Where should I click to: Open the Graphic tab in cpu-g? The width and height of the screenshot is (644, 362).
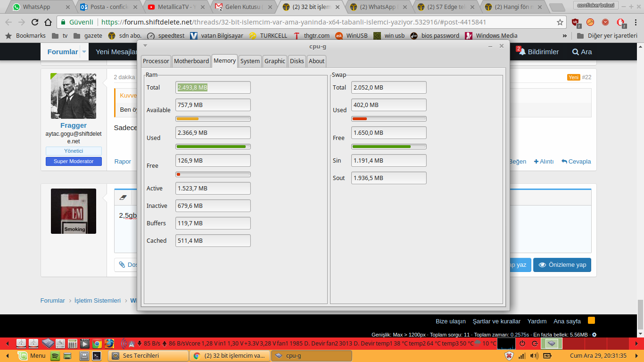275,61
